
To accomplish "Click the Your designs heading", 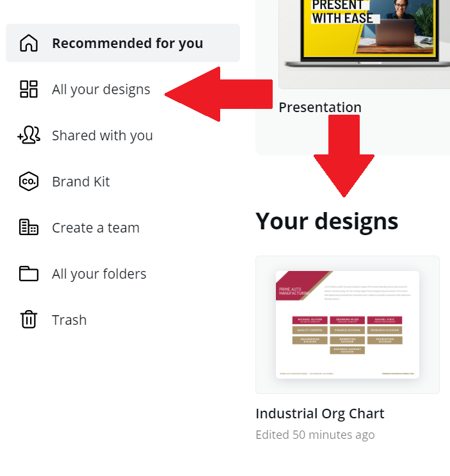I will [327, 222].
